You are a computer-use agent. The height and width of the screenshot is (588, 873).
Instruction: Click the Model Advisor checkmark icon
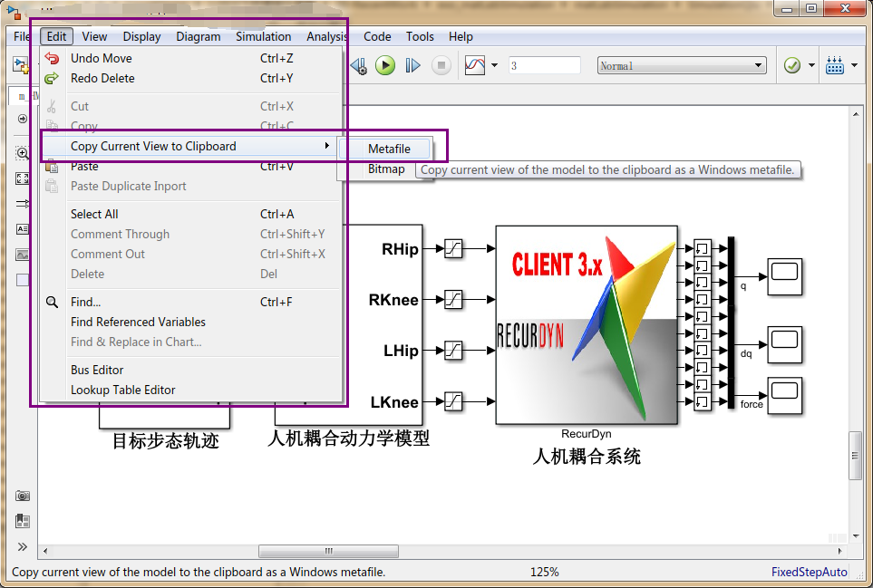[x=791, y=65]
